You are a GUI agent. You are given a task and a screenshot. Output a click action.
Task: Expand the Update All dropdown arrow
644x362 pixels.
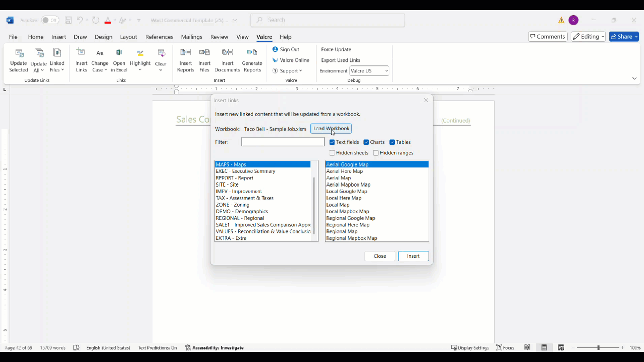(42, 70)
